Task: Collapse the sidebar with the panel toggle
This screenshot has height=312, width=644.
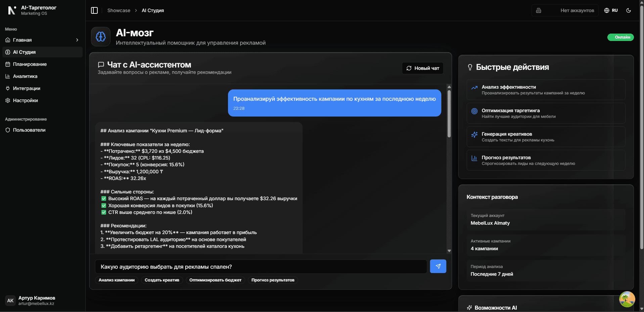Action: point(94,10)
